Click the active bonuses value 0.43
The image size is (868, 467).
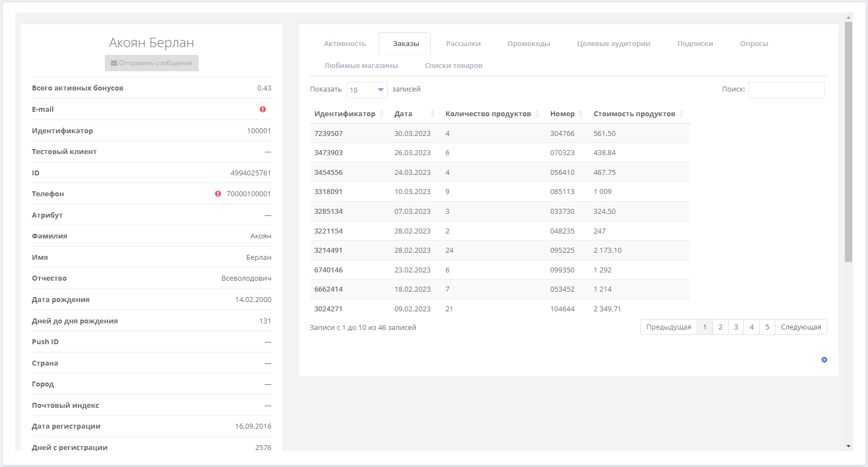click(x=264, y=88)
